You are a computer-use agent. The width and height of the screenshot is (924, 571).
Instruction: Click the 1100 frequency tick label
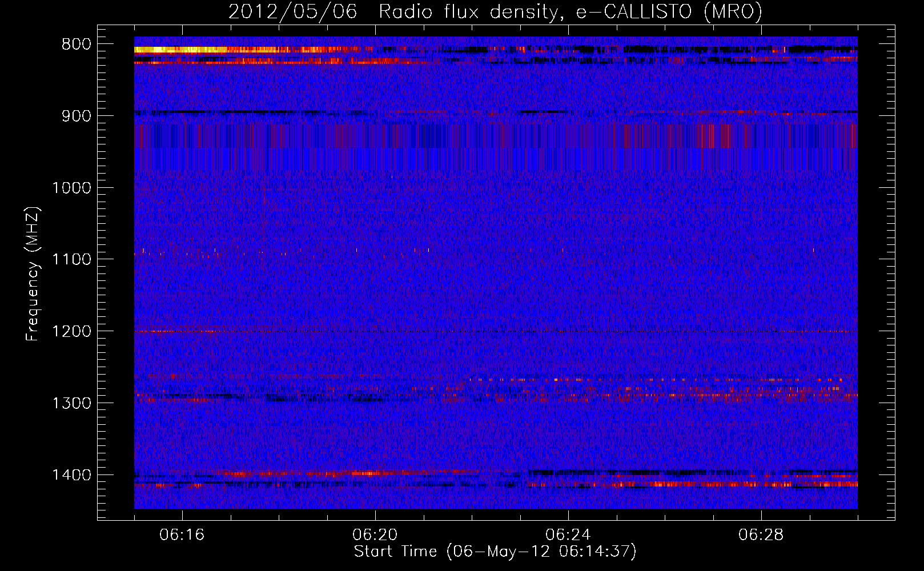click(71, 260)
